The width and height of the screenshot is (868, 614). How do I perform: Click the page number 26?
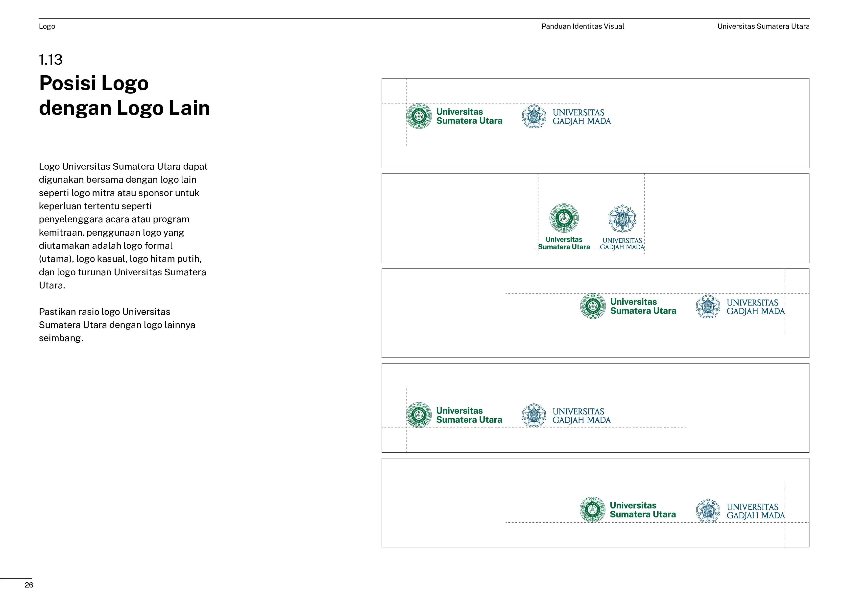(x=29, y=585)
